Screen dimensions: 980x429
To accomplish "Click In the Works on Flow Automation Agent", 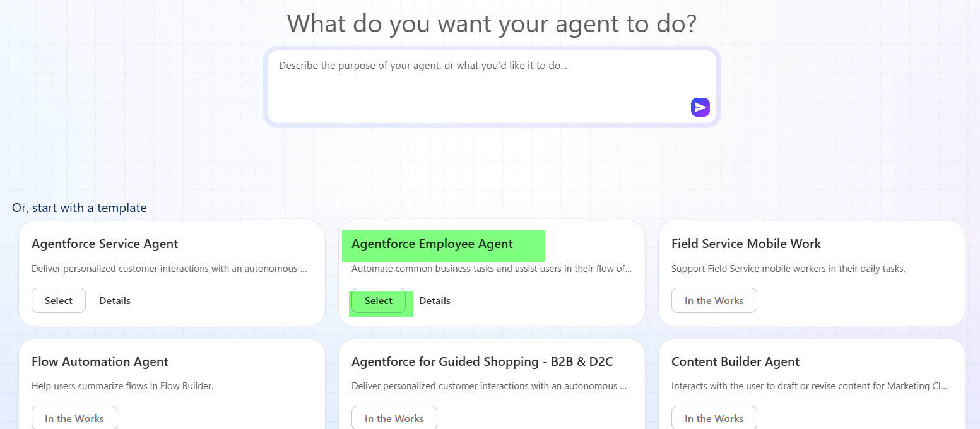I will pos(74,418).
